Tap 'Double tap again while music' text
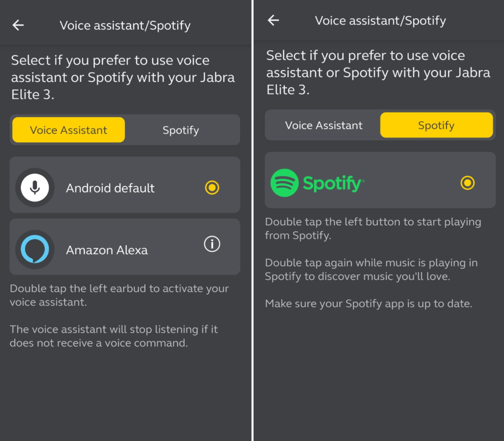Screen dimensions: 504x441 coord(371,270)
